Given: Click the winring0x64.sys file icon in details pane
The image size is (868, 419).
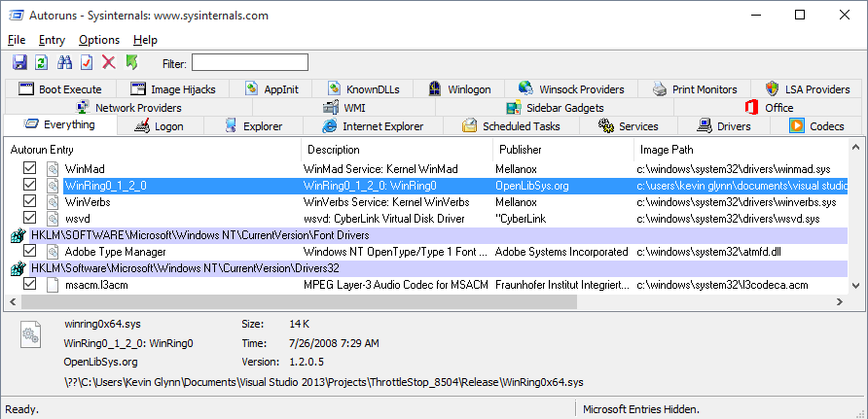Looking at the screenshot, I should 30,337.
